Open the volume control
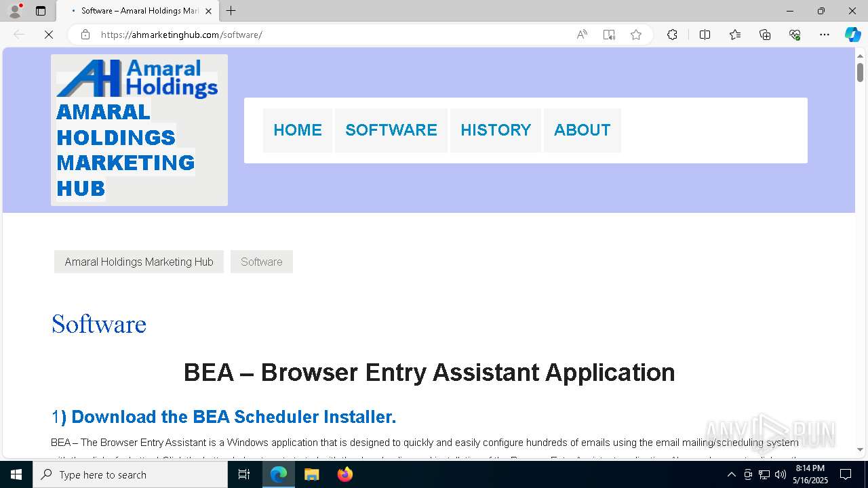 (x=781, y=474)
